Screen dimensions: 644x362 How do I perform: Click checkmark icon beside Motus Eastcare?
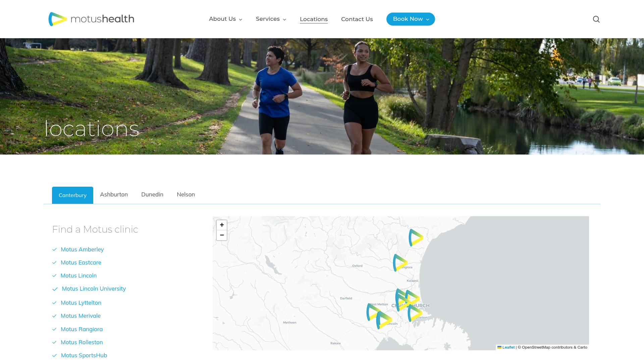[x=54, y=262]
